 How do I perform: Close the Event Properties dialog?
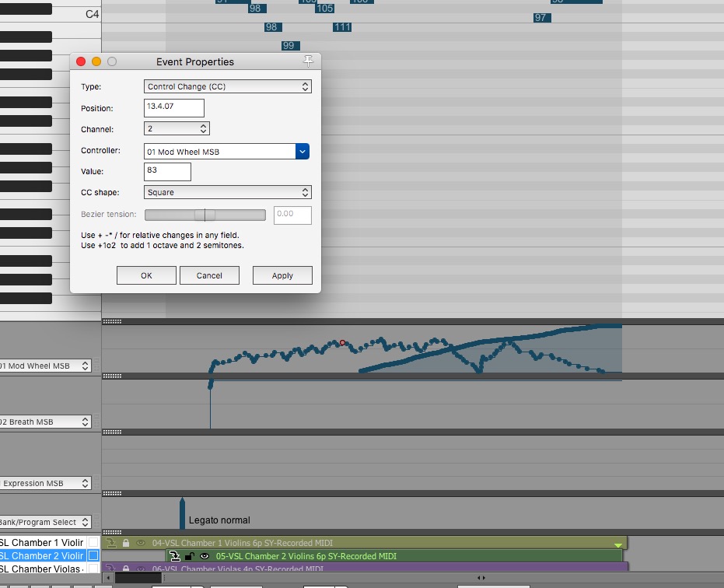(x=81, y=61)
